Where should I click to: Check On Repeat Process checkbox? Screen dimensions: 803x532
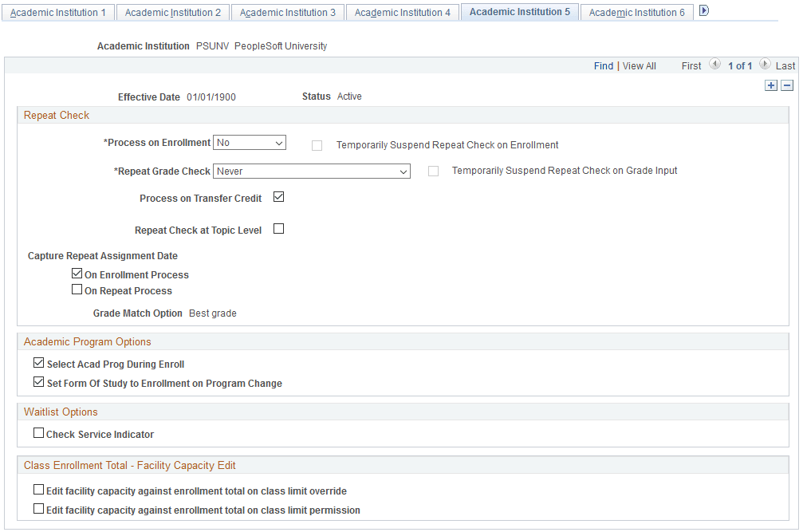click(x=77, y=290)
